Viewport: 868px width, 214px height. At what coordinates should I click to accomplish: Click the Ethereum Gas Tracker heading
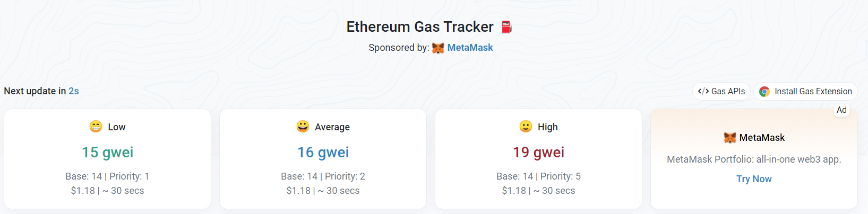tap(420, 27)
